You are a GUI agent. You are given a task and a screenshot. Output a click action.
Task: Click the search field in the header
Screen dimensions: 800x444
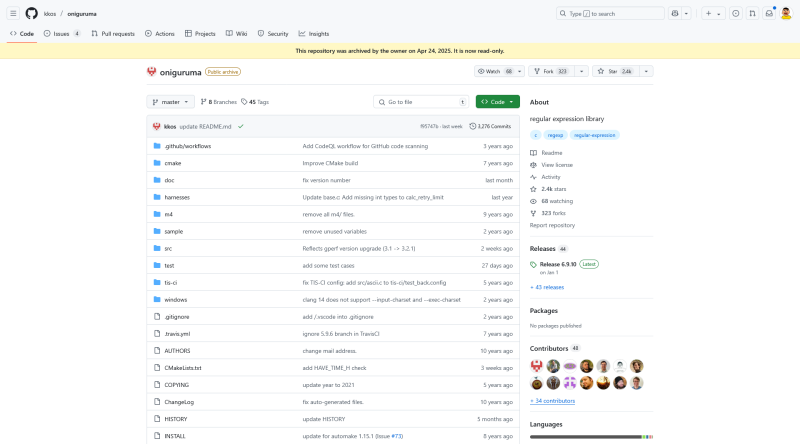point(610,14)
